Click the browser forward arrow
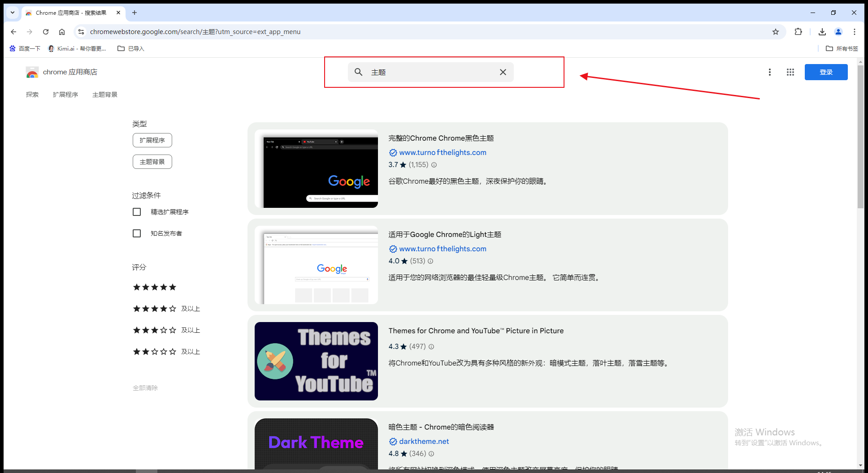This screenshot has height=473, width=868. pos(30,32)
